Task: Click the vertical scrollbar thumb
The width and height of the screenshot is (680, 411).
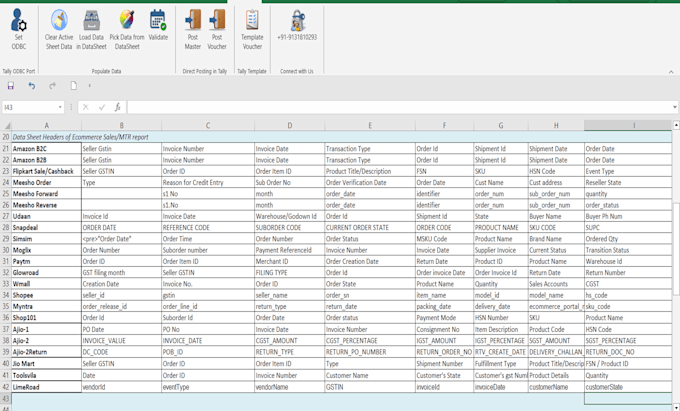Action: click(676, 250)
